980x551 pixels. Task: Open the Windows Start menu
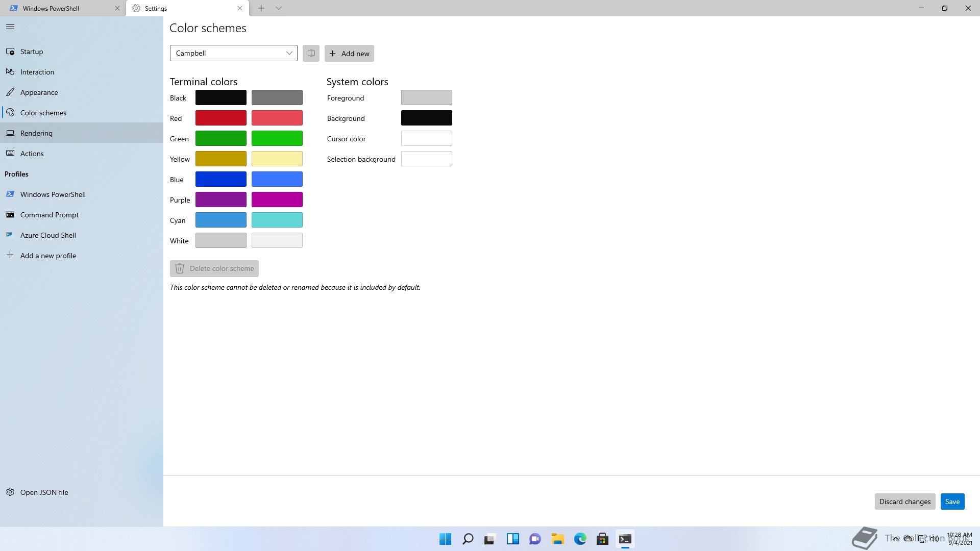tap(446, 539)
